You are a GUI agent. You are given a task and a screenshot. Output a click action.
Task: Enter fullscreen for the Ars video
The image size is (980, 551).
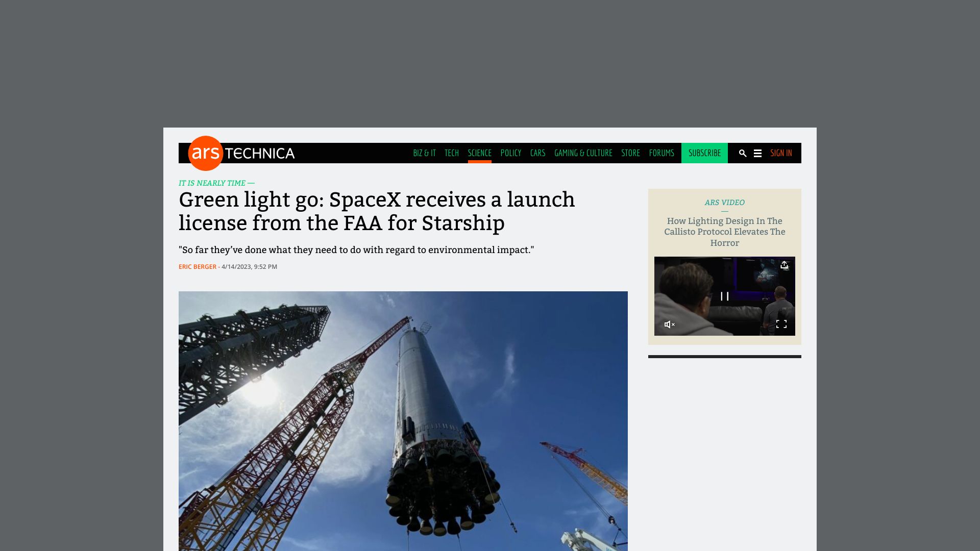pyautogui.click(x=781, y=324)
